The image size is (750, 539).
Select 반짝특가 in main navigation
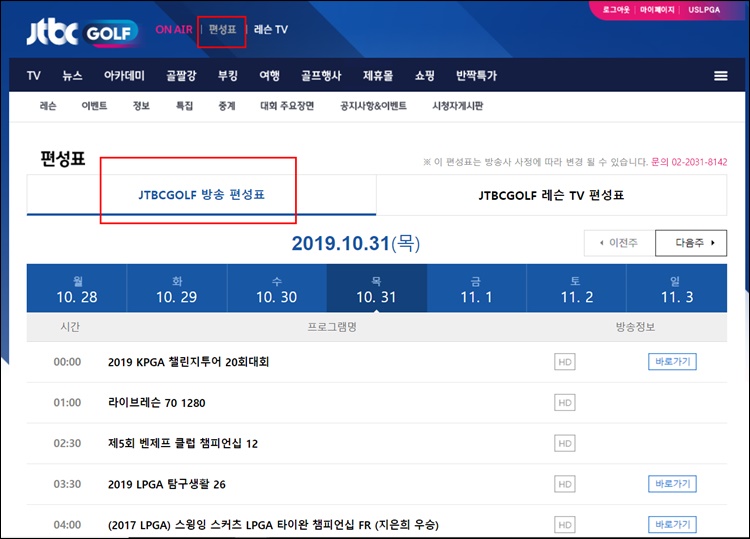click(x=476, y=76)
